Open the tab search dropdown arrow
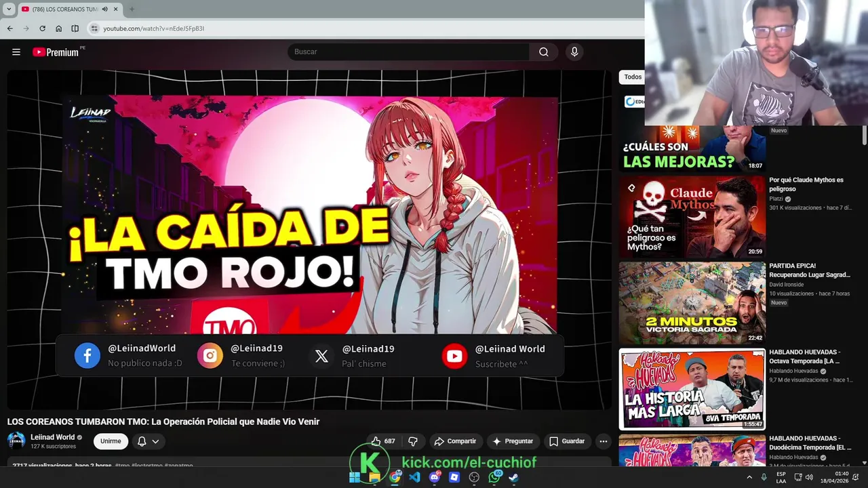The image size is (868, 488). (x=9, y=9)
